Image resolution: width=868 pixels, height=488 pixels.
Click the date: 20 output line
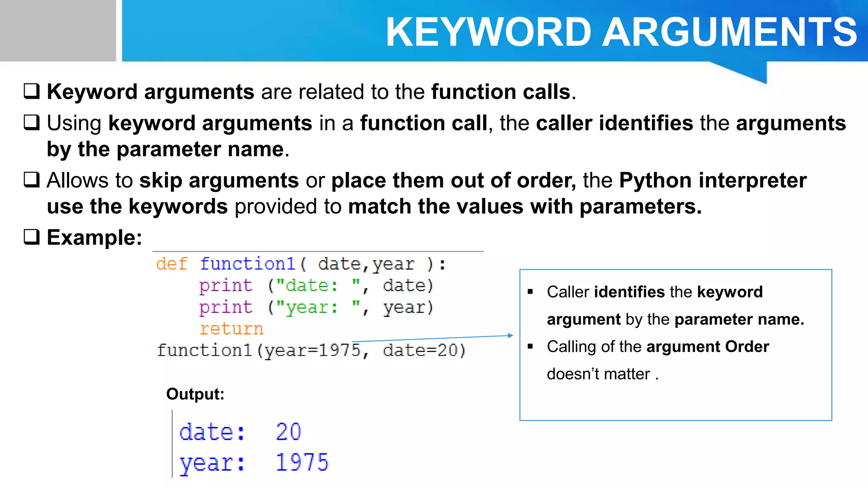pyautogui.click(x=240, y=432)
